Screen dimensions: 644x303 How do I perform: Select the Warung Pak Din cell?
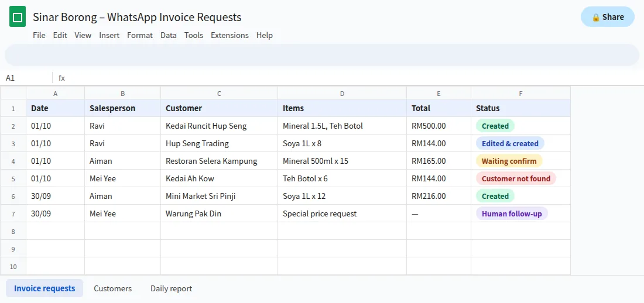(x=220, y=214)
